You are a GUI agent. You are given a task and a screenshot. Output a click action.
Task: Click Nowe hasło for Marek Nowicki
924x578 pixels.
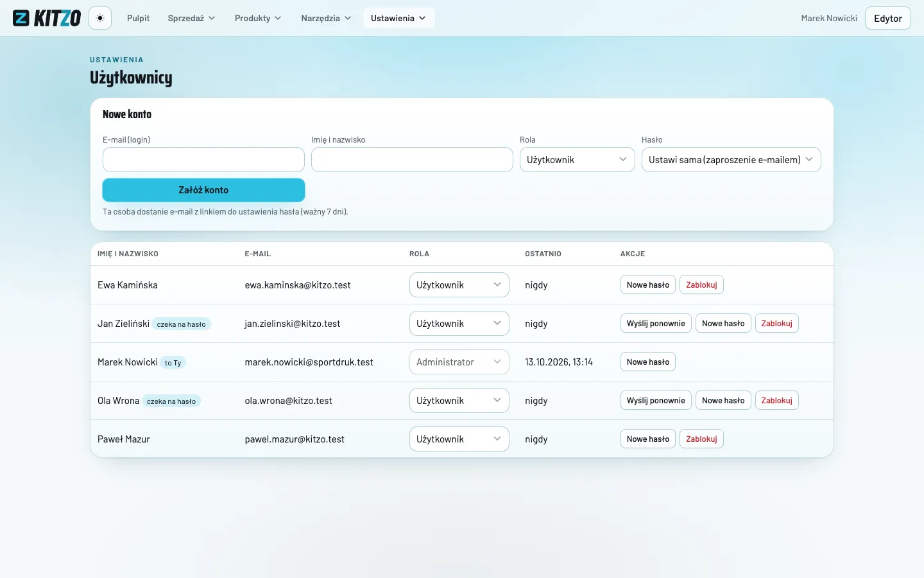648,362
